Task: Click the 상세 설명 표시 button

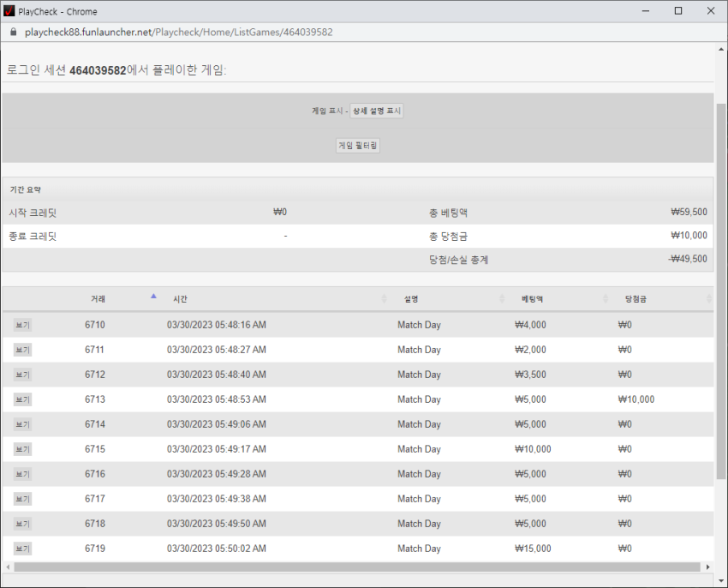Action: (377, 111)
